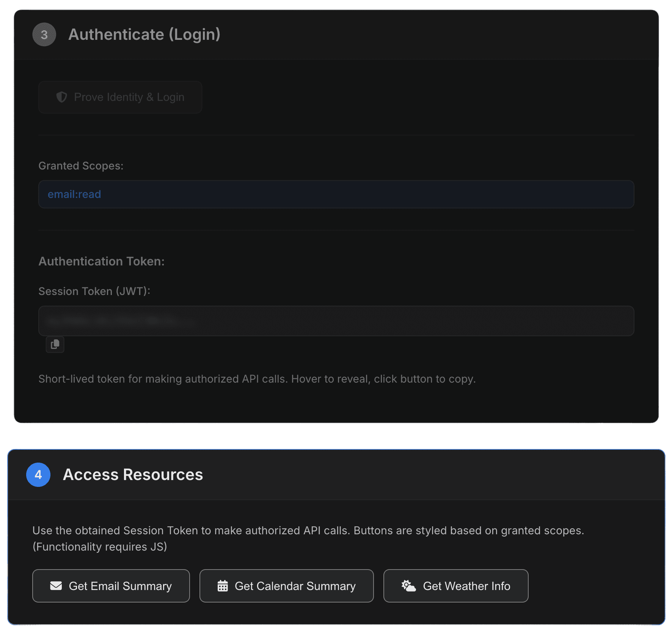Click the short-lived token hint text
This screenshot has width=672, height=634.
[x=257, y=379]
